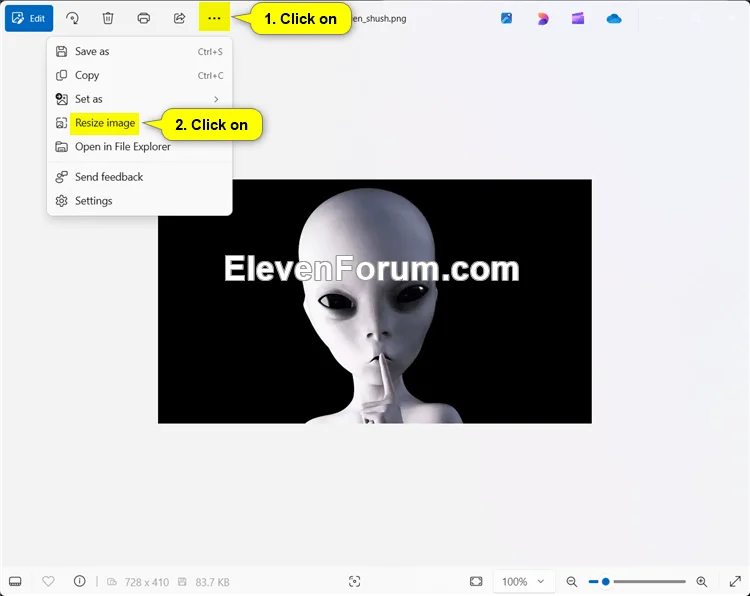Open the See more three-dots menu
Screen dimensions: 750x596
(x=214, y=18)
